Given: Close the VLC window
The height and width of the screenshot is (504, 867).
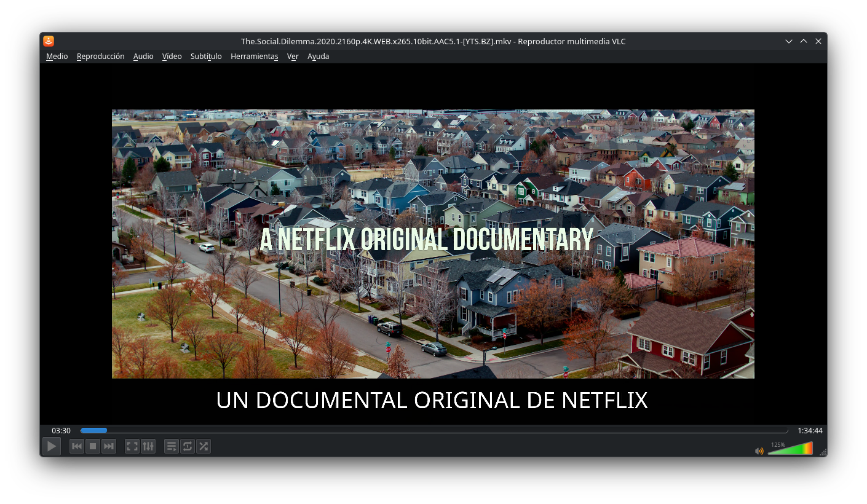Looking at the screenshot, I should [818, 41].
